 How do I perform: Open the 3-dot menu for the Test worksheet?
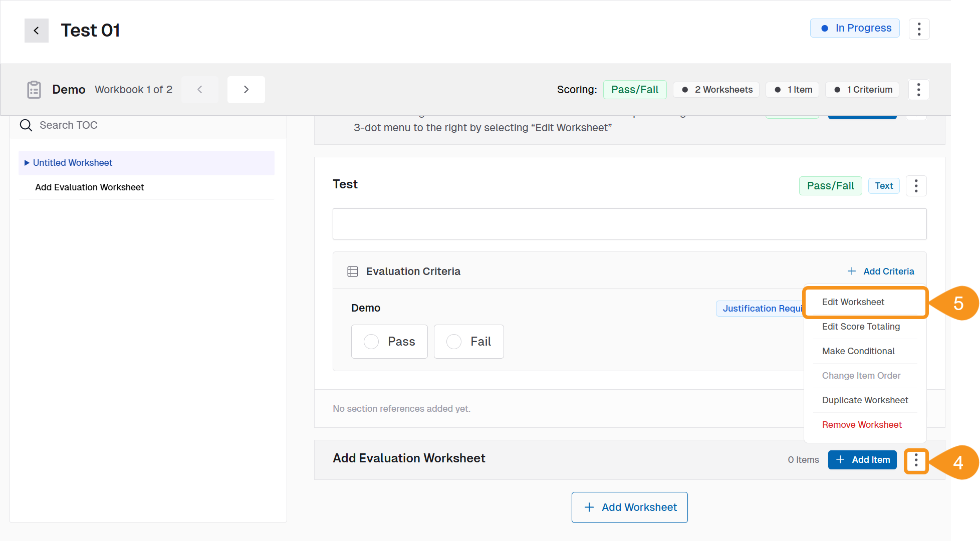click(916, 185)
